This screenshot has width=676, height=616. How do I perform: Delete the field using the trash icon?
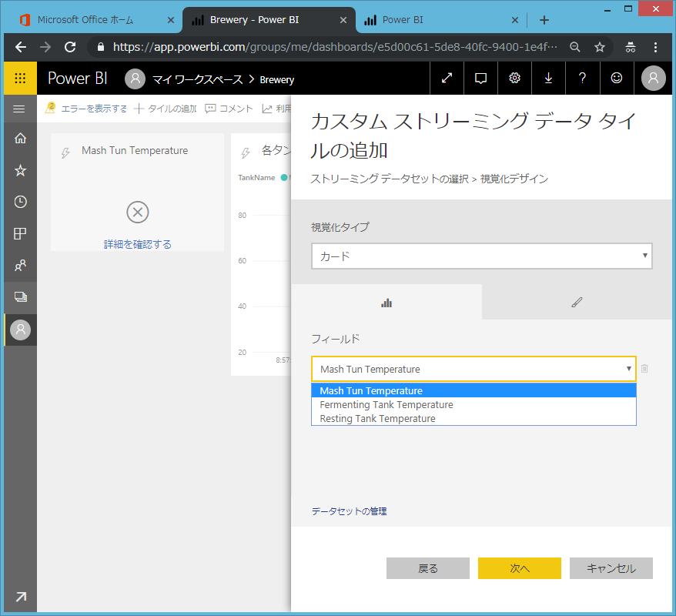644,369
